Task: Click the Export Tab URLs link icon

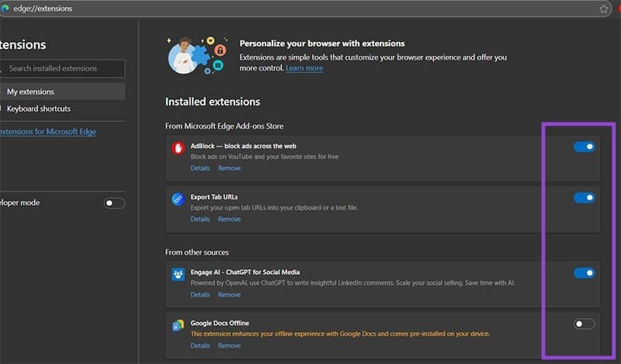Action: pyautogui.click(x=179, y=199)
